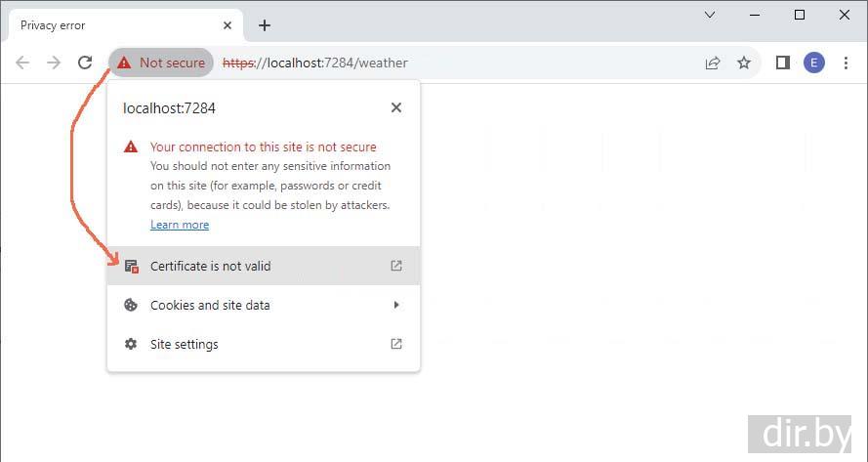
Task: Open a new tab with plus button
Action: [x=264, y=25]
